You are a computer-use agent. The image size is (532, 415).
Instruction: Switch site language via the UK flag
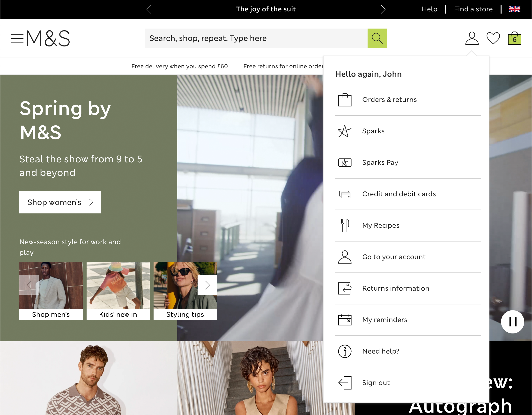515,9
